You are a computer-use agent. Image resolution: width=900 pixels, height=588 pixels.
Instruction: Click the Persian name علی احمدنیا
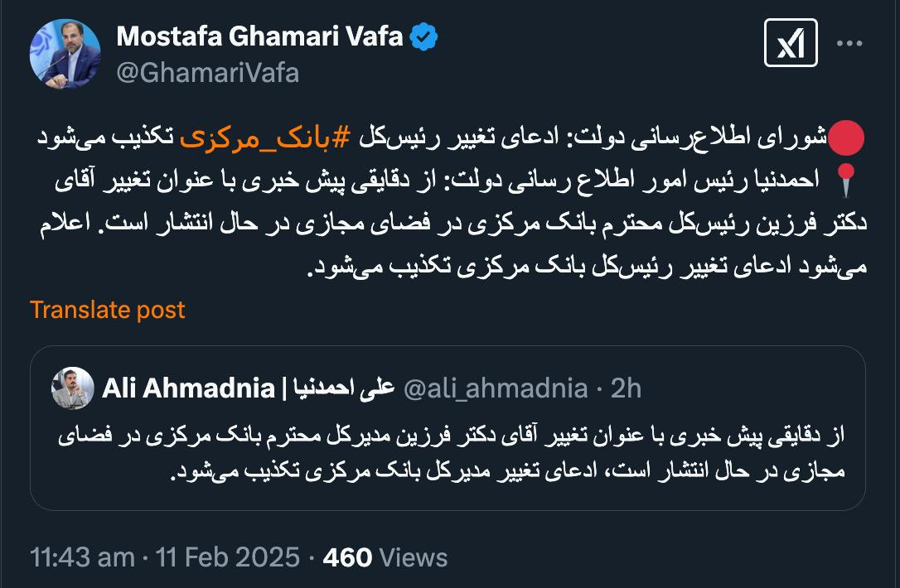click(x=340, y=388)
